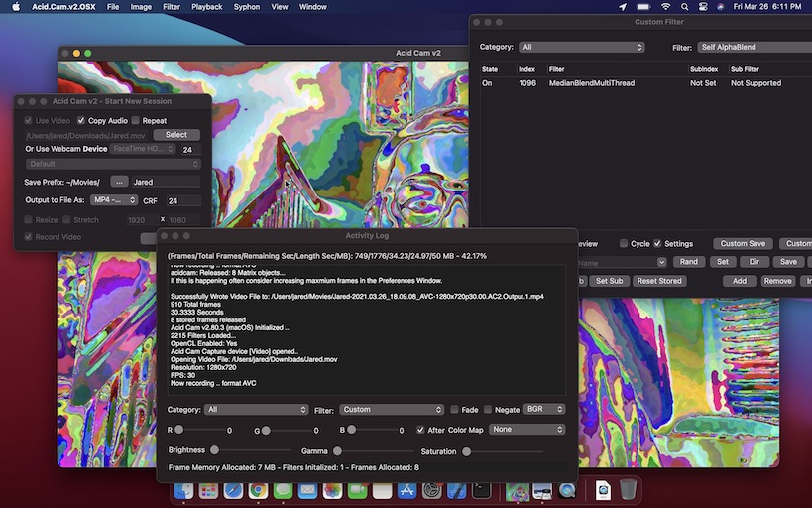Select MedianBlendMultiThread row in filter list
This screenshot has height=508, width=812.
(645, 83)
